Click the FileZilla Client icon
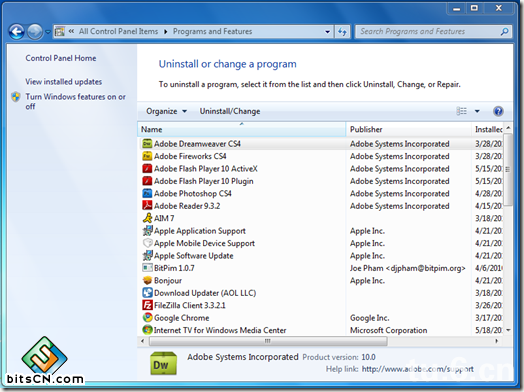This screenshot has height=392, width=524. (x=147, y=305)
